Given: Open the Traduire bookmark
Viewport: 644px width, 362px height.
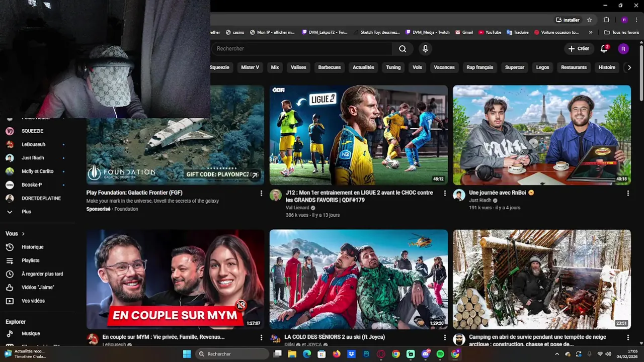Looking at the screenshot, I should (x=517, y=32).
